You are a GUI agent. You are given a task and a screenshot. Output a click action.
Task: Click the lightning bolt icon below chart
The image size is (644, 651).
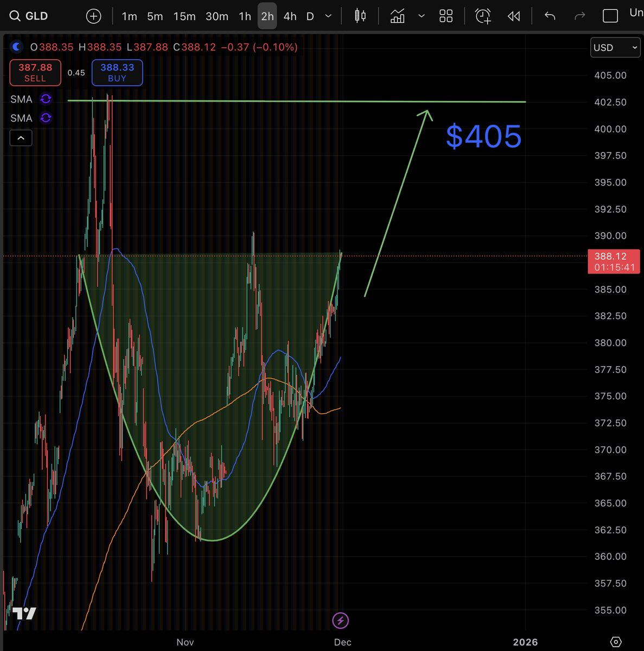[340, 620]
